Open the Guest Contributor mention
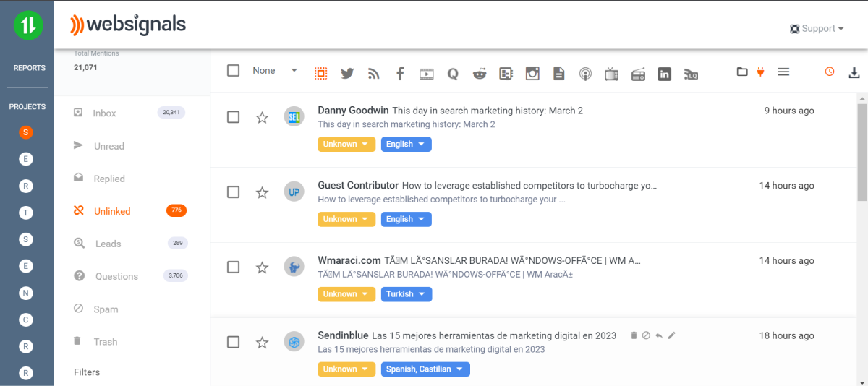Viewport: 868px width, 386px height. (529, 186)
